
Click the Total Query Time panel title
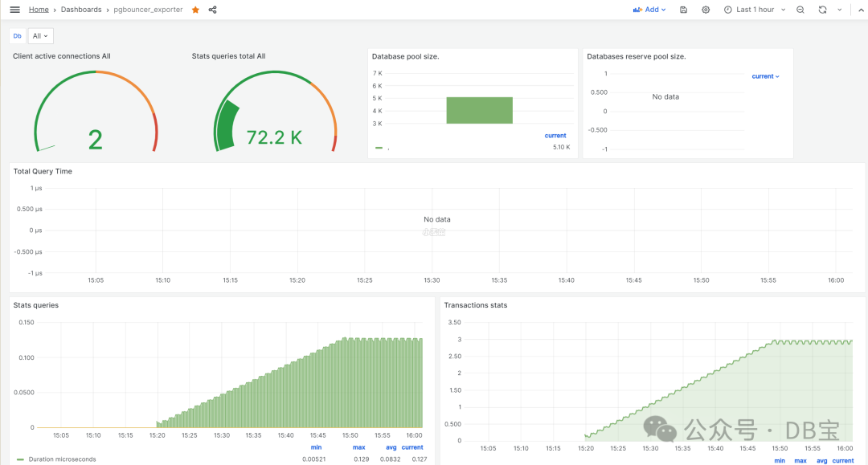(43, 171)
